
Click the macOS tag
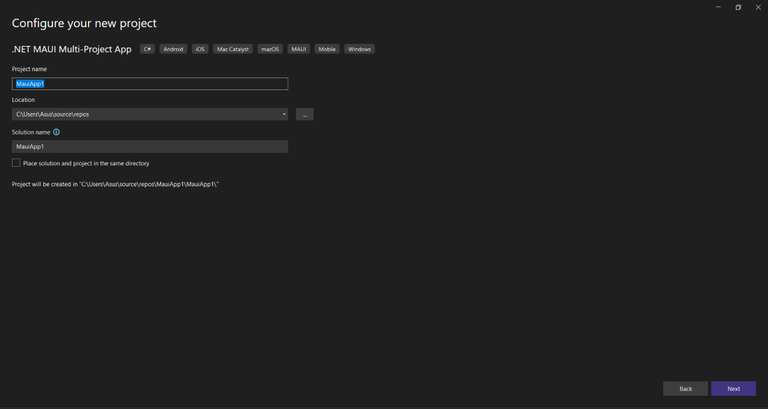click(270, 49)
